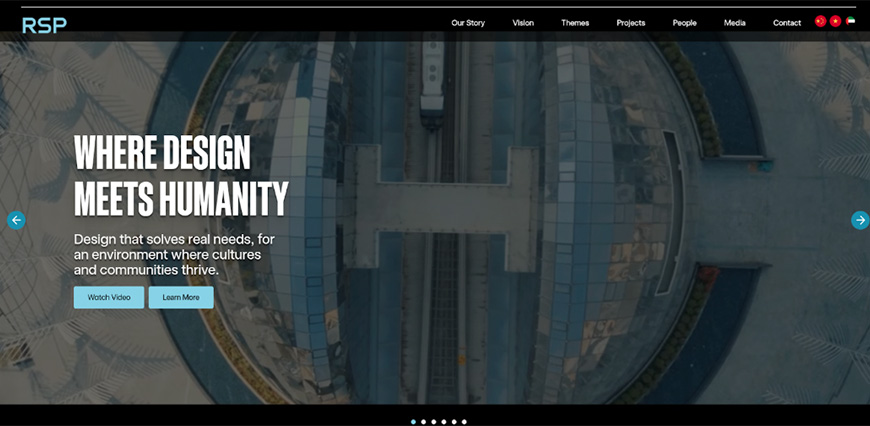The width and height of the screenshot is (870, 426).
Task: Go to the People section
Action: point(685,23)
